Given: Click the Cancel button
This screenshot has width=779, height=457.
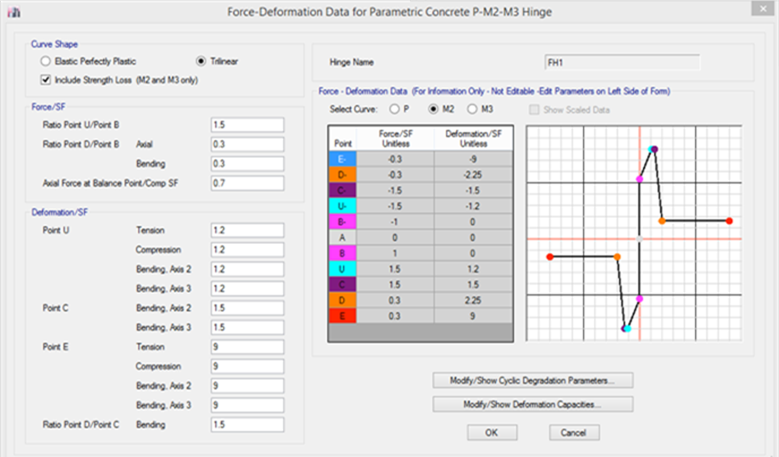Looking at the screenshot, I should tap(574, 433).
